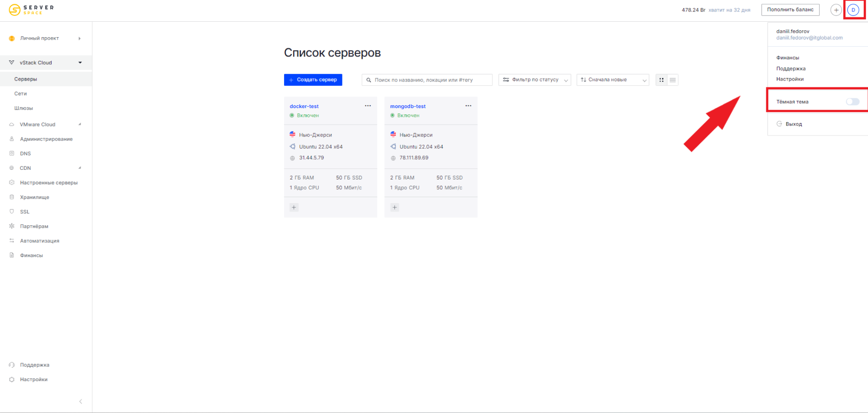Click Ubuntu 22.04 x64 on mongodb-test card
This screenshot has width=868, height=413.
tap(421, 147)
